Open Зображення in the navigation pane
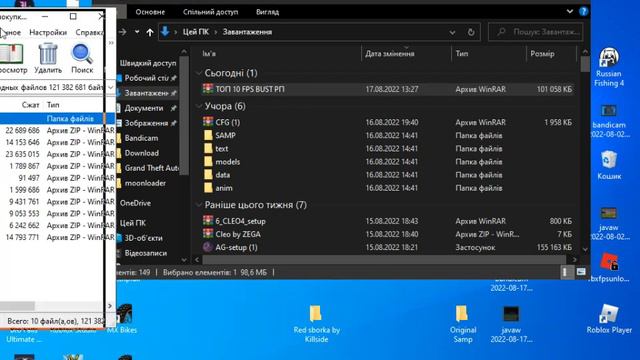 [x=146, y=123]
